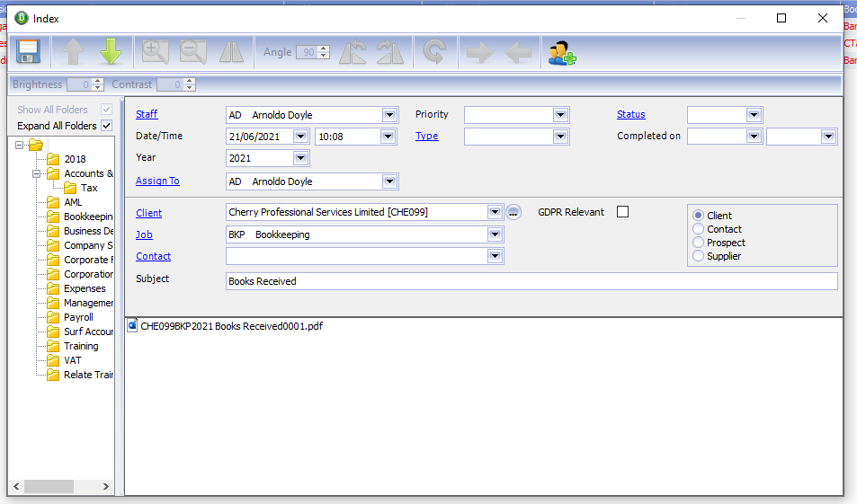
Task: Click the Index window app icon
Action: tap(22, 18)
